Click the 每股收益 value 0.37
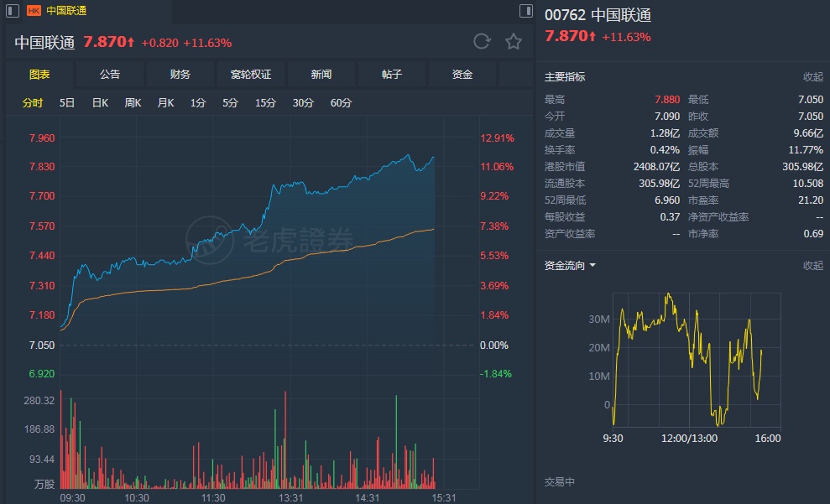 pyautogui.click(x=671, y=217)
